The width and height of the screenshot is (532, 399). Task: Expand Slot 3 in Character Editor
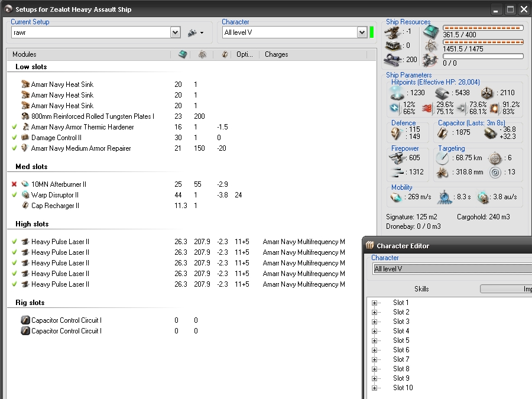tap(374, 322)
